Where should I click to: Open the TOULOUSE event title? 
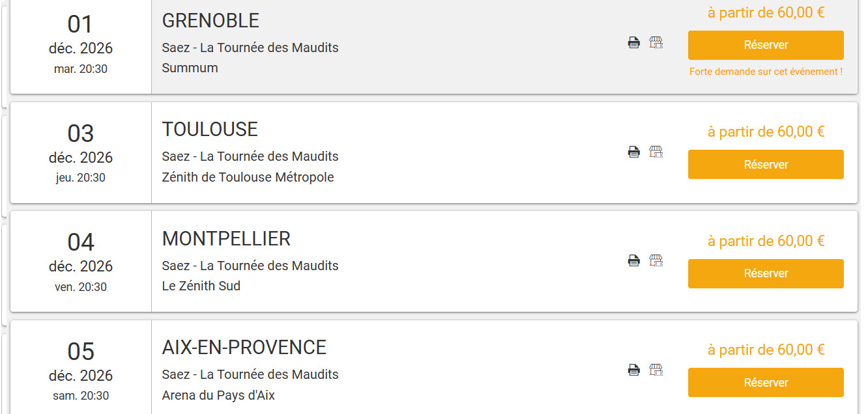pos(210,130)
